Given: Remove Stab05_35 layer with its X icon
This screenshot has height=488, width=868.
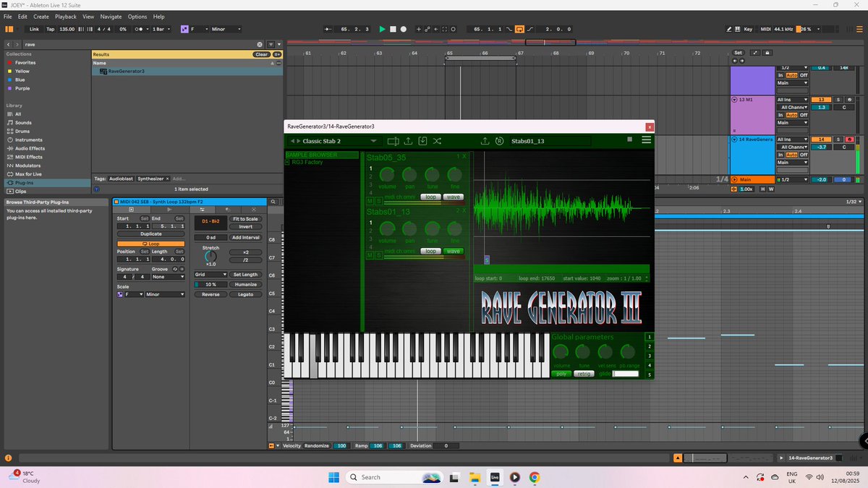Looking at the screenshot, I should click(464, 156).
